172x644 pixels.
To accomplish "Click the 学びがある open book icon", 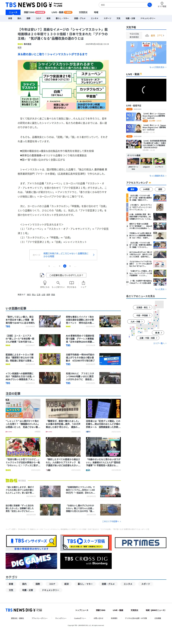I will (72, 283).
